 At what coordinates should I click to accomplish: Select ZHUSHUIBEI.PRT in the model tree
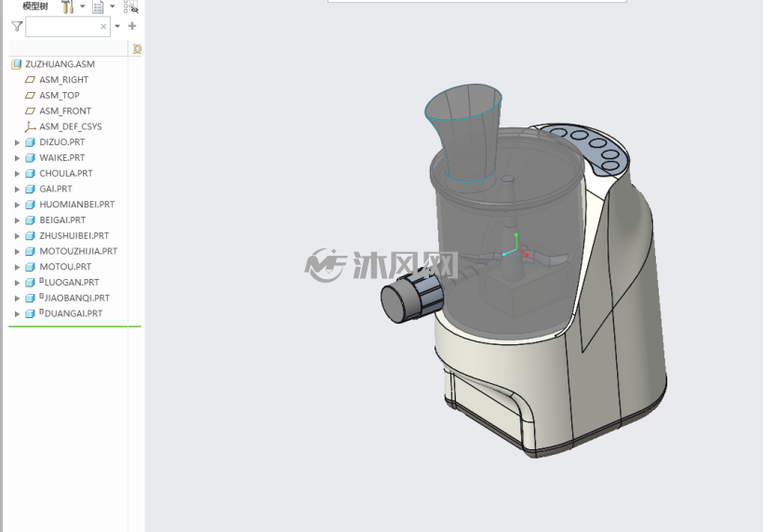pos(74,235)
